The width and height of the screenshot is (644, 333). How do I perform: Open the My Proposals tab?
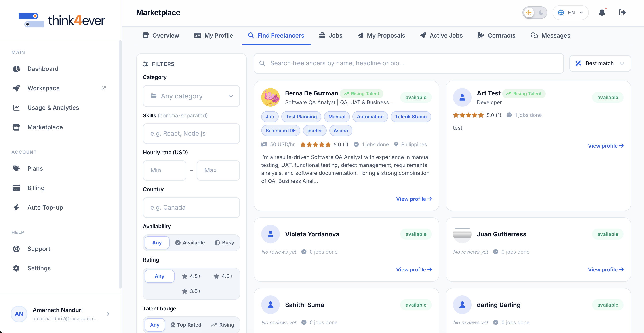tap(381, 36)
